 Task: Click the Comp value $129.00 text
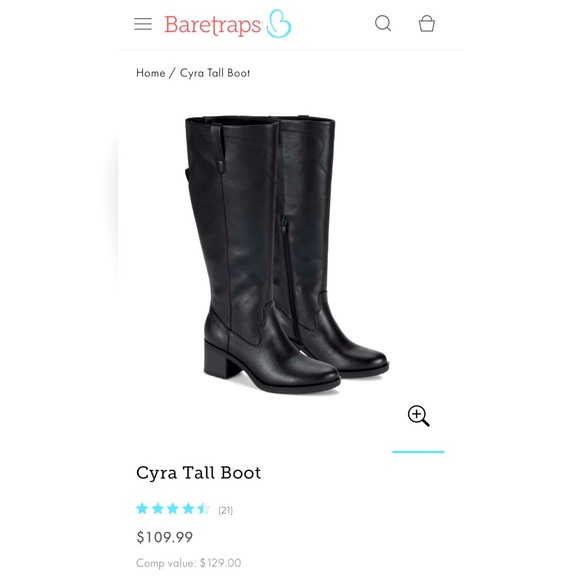(x=189, y=563)
